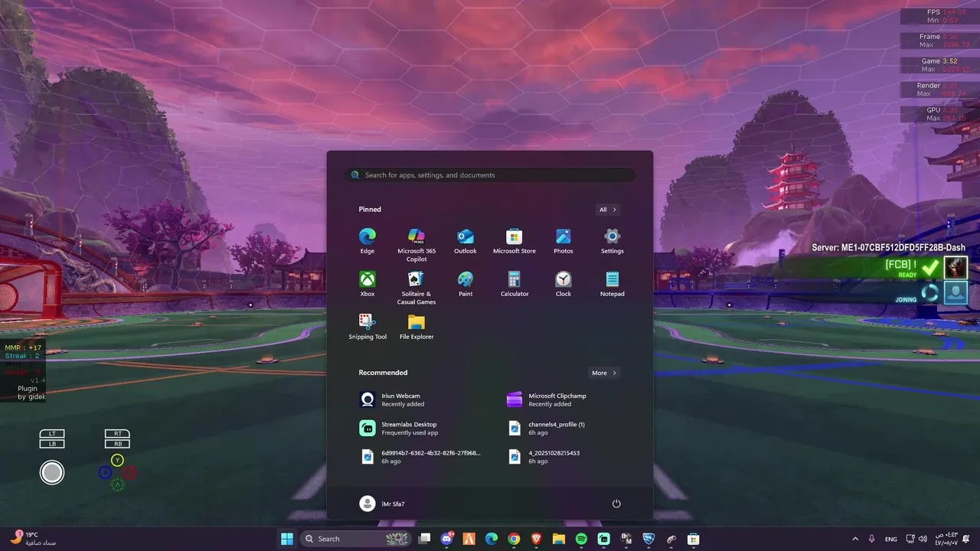The height and width of the screenshot is (551, 980).
Task: Expand recommendations with the More button
Action: (603, 373)
